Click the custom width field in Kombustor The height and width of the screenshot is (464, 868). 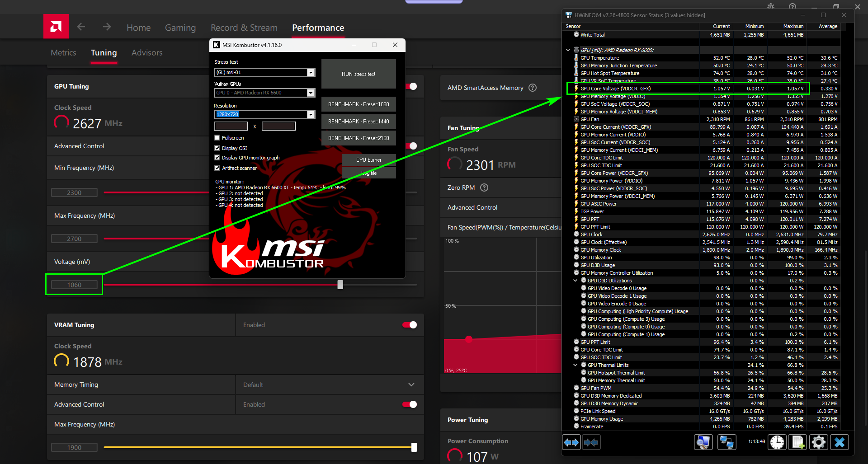coord(231,126)
